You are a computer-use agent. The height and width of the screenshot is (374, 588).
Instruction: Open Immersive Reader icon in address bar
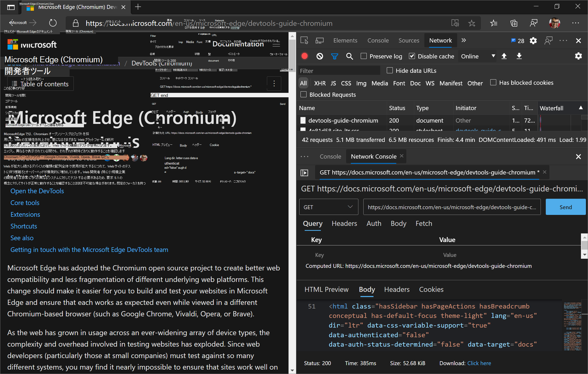pyautogui.click(x=455, y=23)
